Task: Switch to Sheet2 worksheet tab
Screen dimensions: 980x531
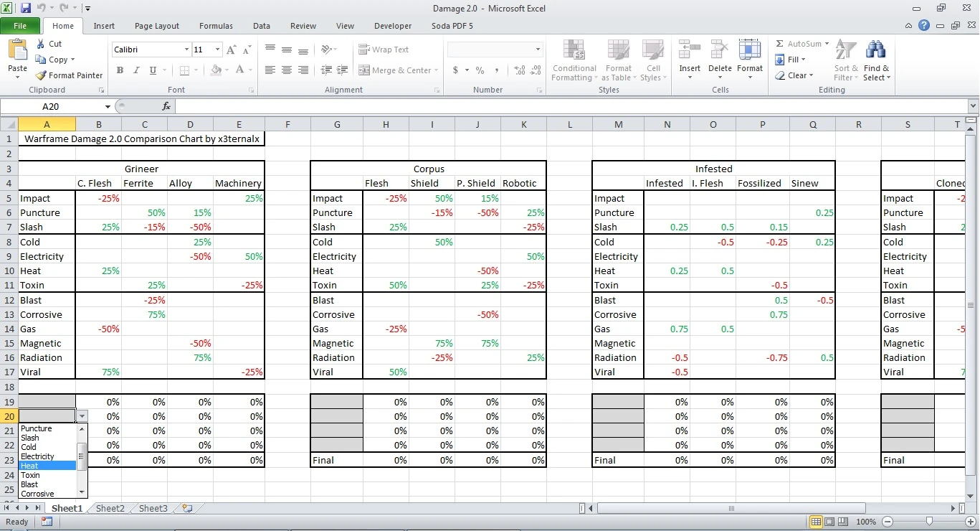Action: [110, 508]
